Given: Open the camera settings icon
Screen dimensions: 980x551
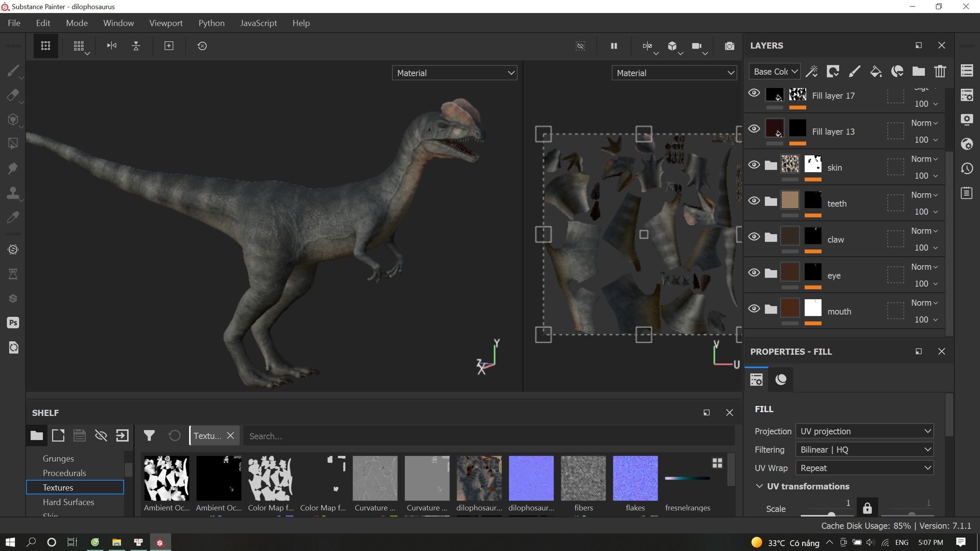Looking at the screenshot, I should pos(697,46).
